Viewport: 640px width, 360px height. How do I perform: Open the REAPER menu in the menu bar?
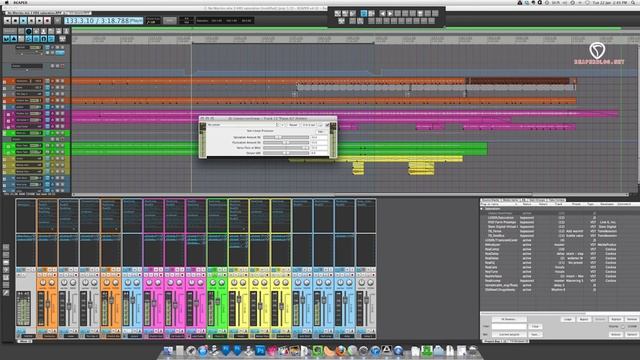tap(20, 2)
